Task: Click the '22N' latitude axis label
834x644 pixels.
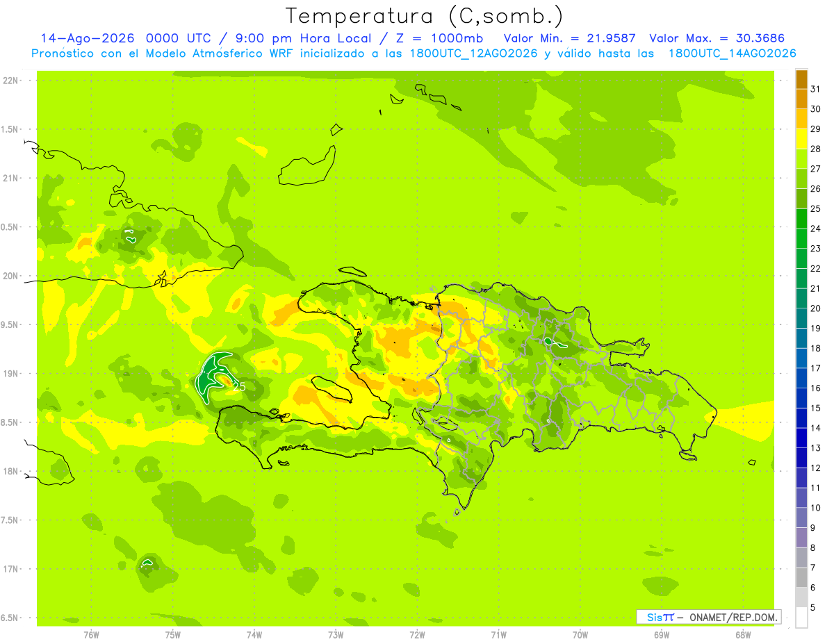Action: click(10, 81)
